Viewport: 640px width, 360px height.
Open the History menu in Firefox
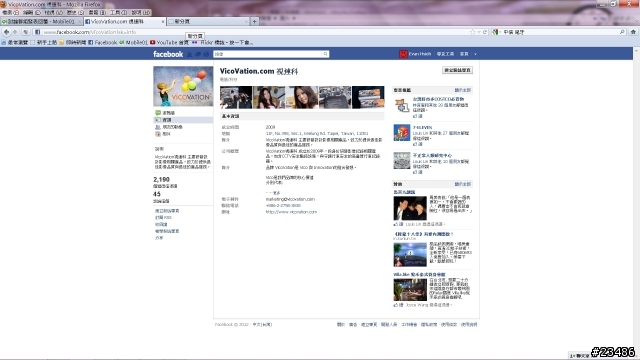coord(75,13)
